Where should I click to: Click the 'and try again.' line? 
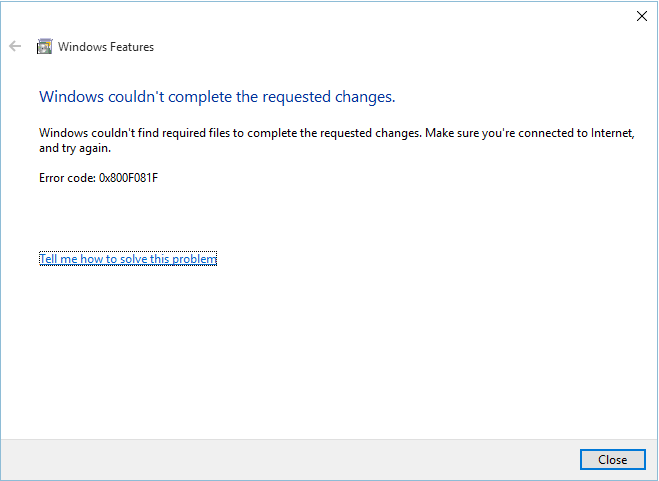click(x=75, y=148)
